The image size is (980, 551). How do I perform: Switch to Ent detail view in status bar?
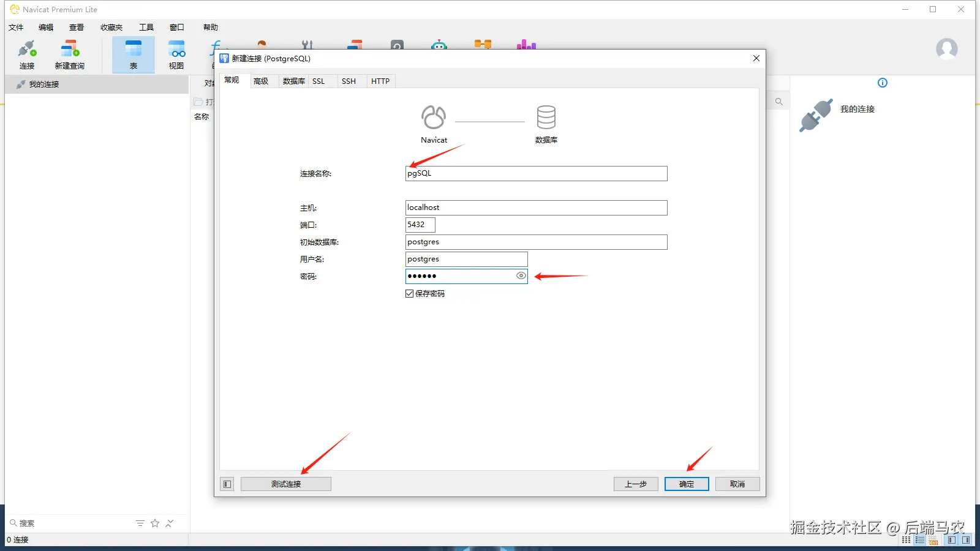[933, 540]
